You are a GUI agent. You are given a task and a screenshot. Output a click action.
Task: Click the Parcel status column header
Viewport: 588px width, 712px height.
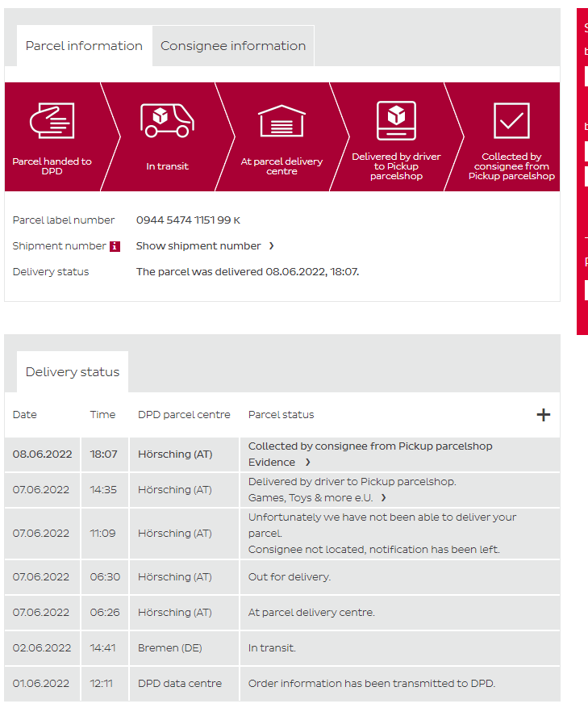[281, 415]
